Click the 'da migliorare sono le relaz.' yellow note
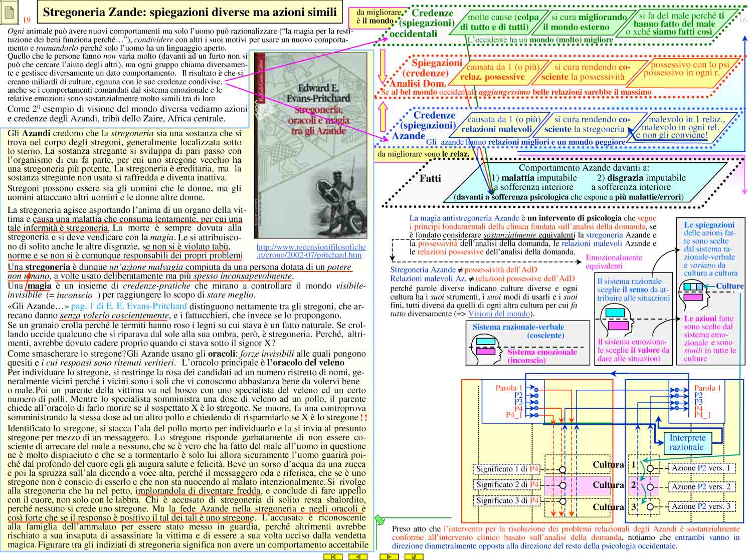The image size is (752, 560). (423, 154)
